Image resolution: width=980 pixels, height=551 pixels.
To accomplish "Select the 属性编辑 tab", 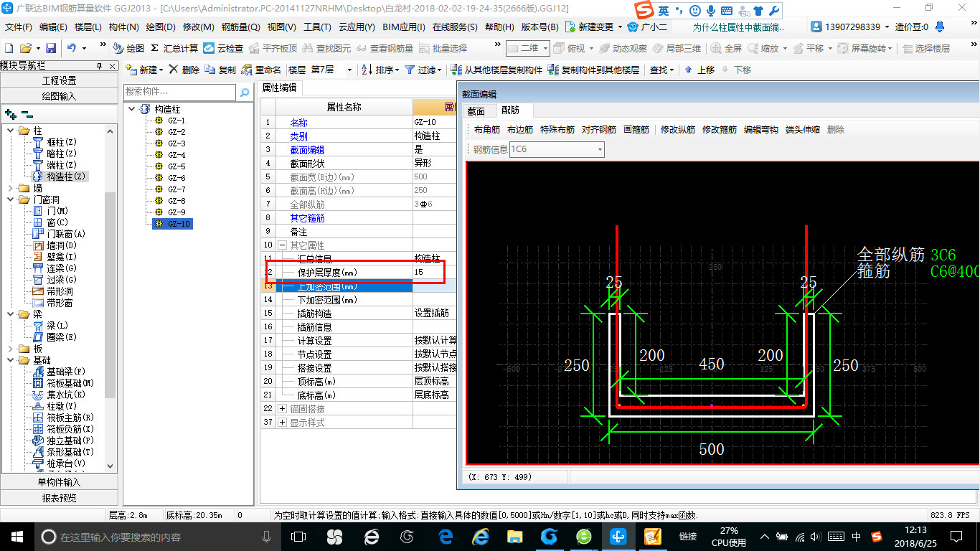I will point(279,88).
